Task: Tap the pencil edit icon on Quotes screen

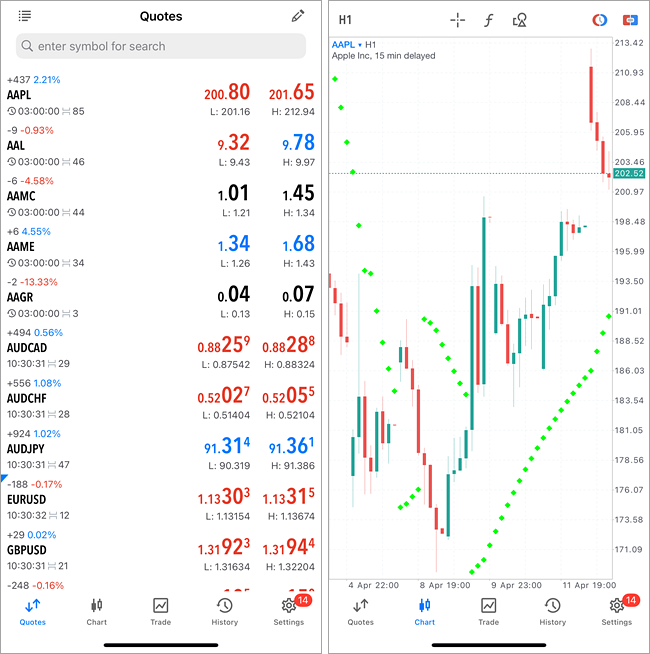Action: point(297,16)
